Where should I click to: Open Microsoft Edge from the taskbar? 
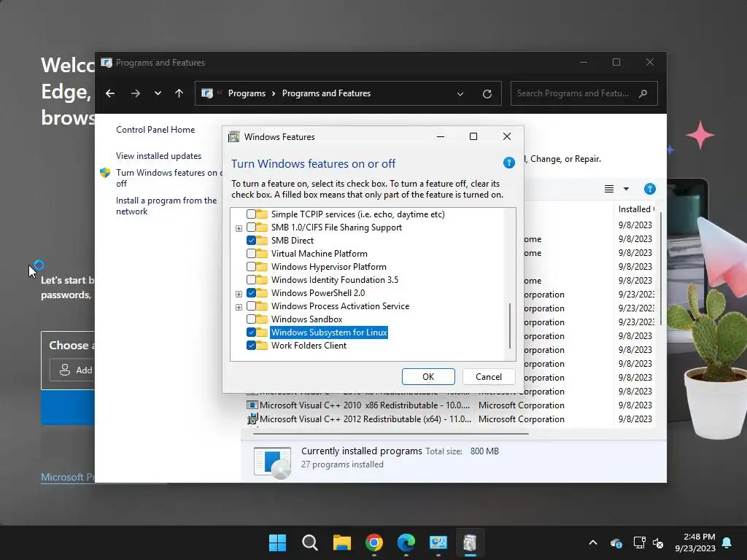(406, 542)
